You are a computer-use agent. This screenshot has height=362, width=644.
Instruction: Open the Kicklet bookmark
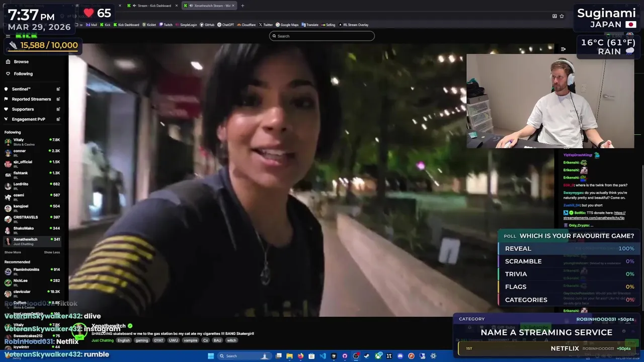click(149, 25)
